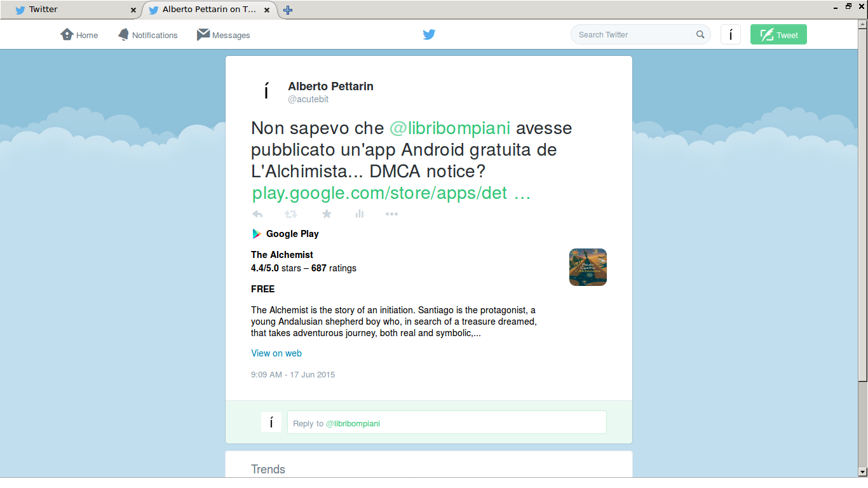Click the Alchemist description paragraph
The image size is (868, 488).
(394, 322)
